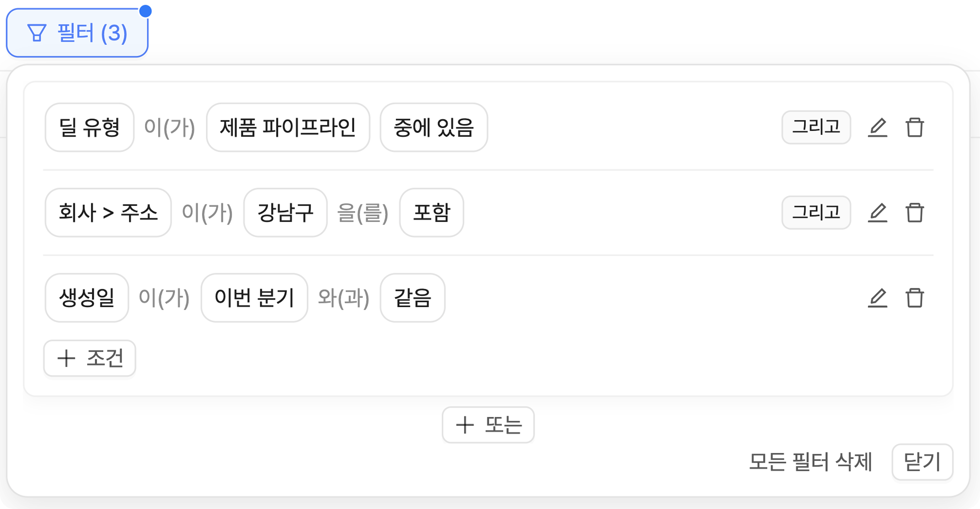
Task: Close the filter panel with 닫기
Action: [x=922, y=462]
